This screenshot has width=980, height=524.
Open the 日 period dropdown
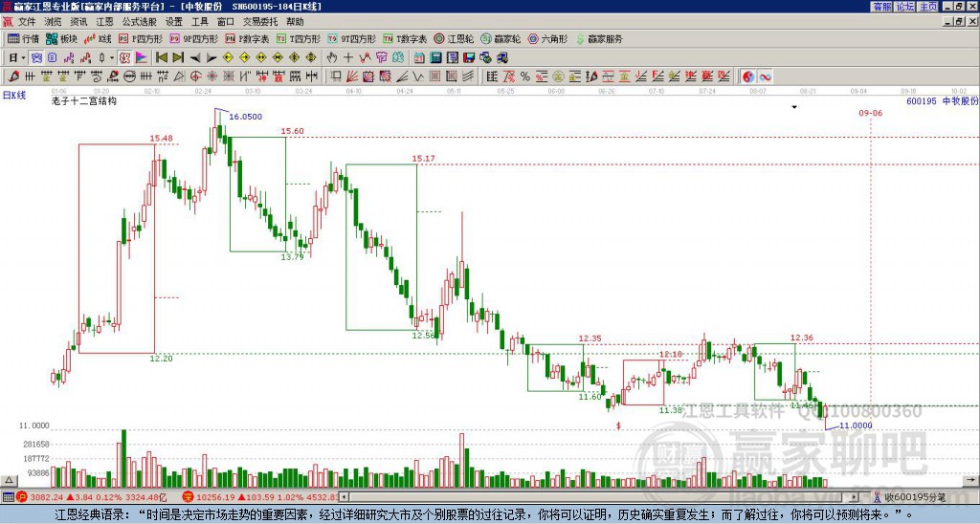click(17, 58)
